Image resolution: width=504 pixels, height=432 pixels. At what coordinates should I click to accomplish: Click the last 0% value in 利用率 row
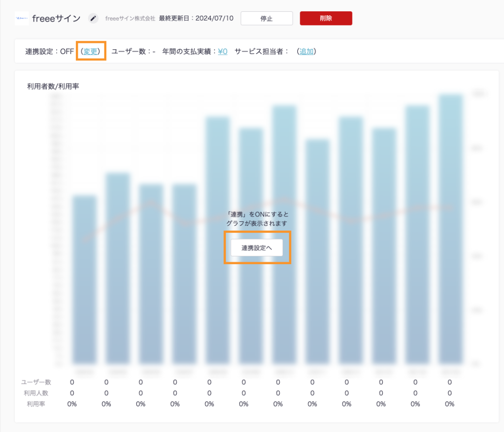click(x=449, y=403)
